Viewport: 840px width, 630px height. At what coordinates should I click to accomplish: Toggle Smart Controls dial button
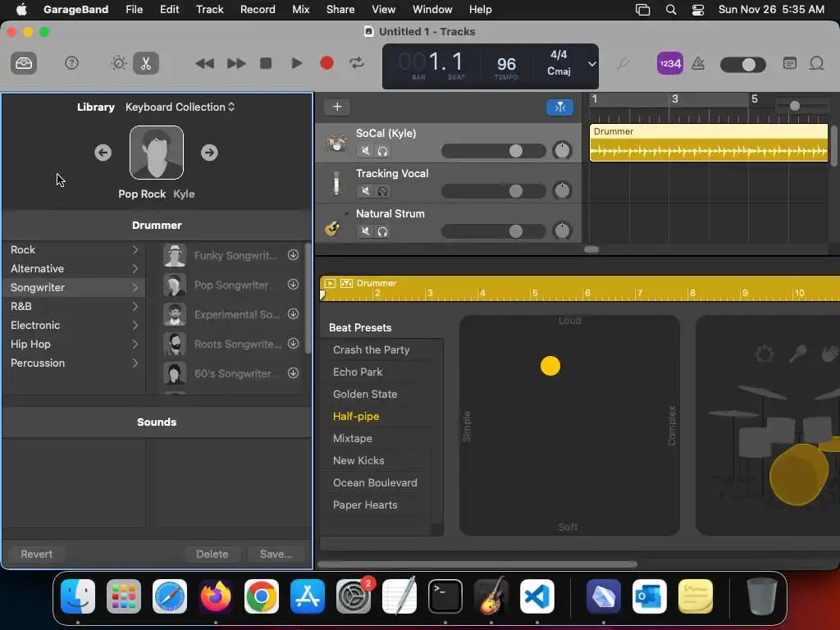tap(118, 64)
